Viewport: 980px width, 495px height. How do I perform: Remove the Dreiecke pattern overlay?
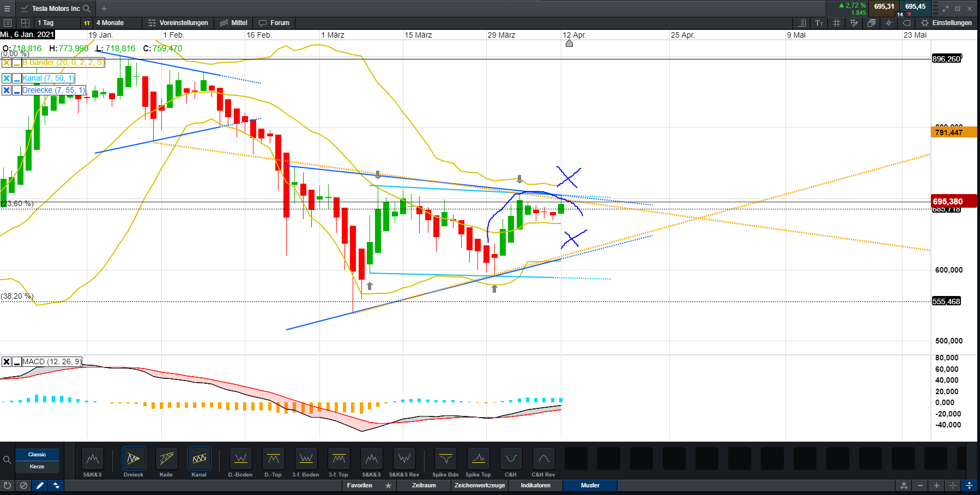click(x=7, y=90)
